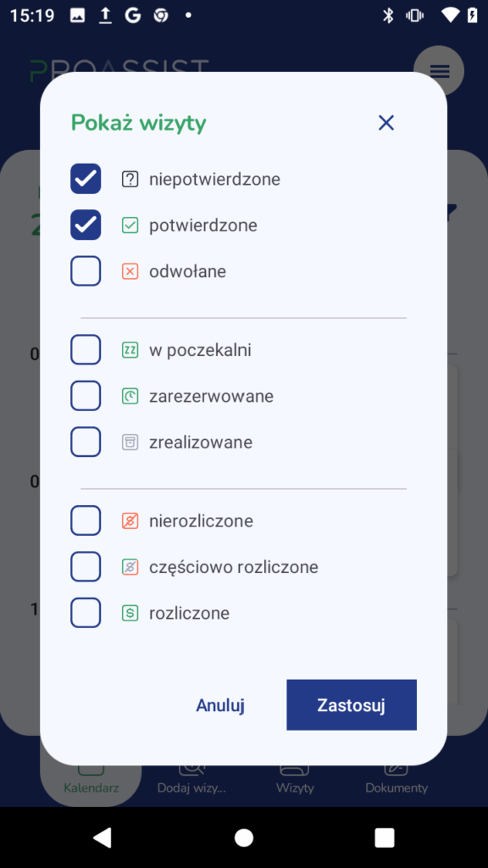
Task: Click the red X icon next to odwołane
Action: [130, 271]
